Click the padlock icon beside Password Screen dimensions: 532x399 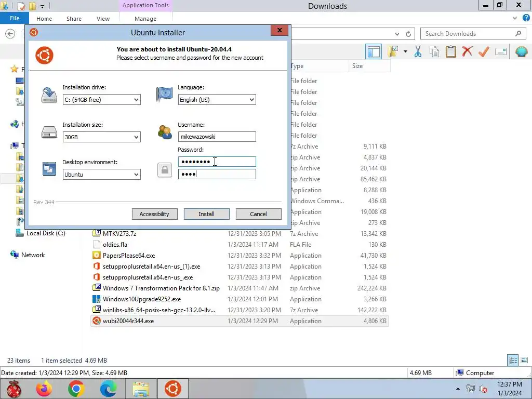(165, 170)
